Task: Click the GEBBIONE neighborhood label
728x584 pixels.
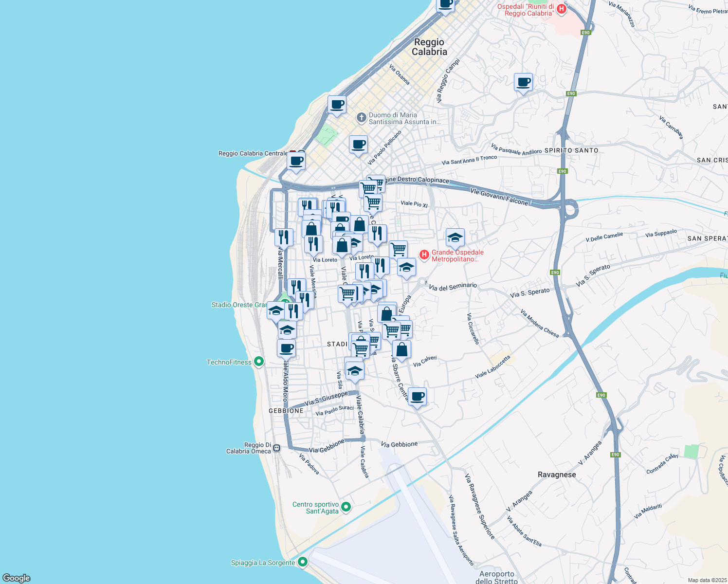Action: (286, 411)
